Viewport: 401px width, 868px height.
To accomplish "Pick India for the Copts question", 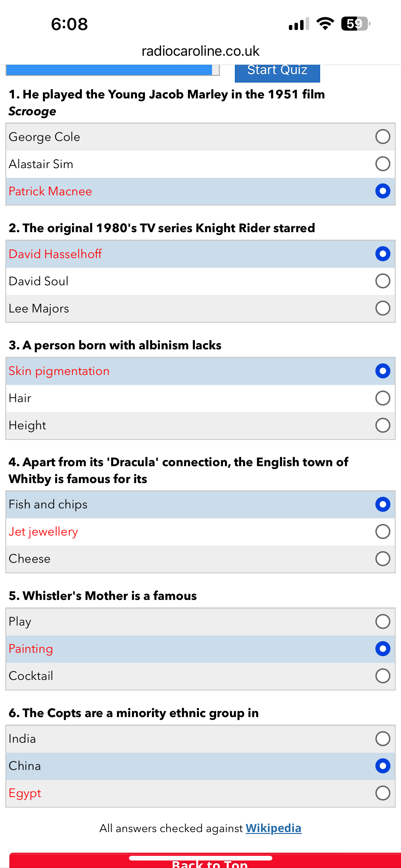I will click(383, 739).
